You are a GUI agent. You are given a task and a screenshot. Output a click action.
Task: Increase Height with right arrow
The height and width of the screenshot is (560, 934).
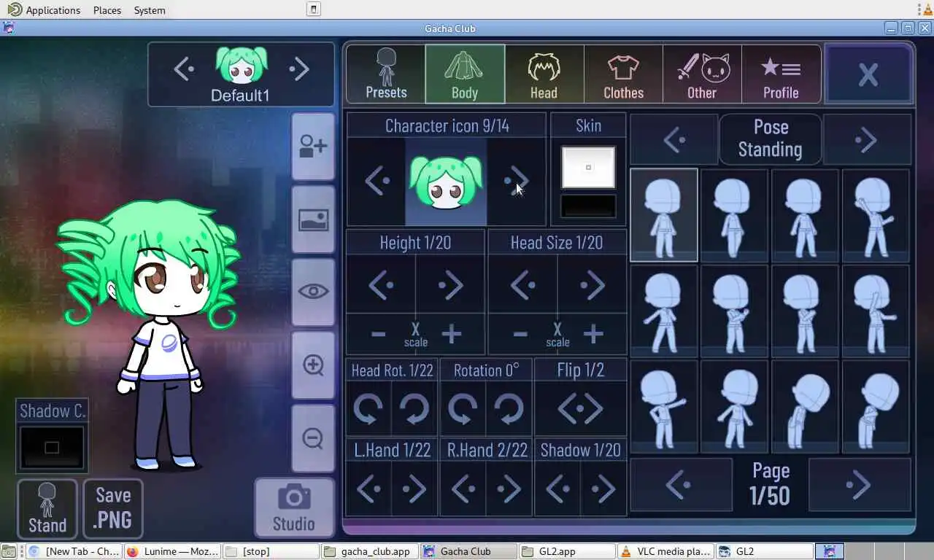point(450,285)
